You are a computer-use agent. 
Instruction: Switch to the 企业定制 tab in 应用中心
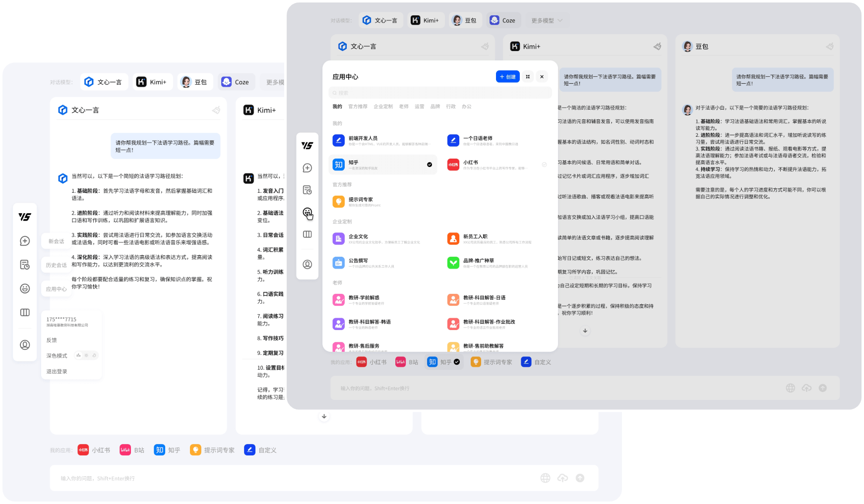(x=383, y=107)
